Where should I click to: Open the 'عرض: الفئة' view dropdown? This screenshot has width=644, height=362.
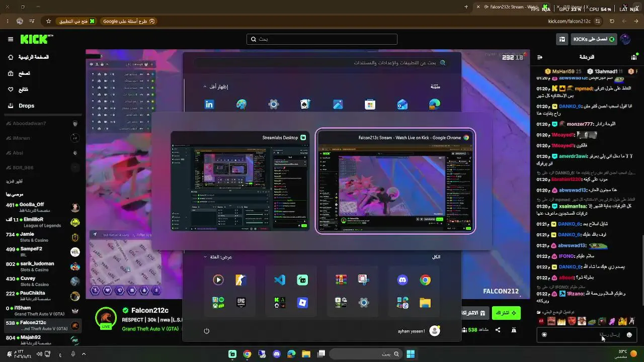coord(218,257)
